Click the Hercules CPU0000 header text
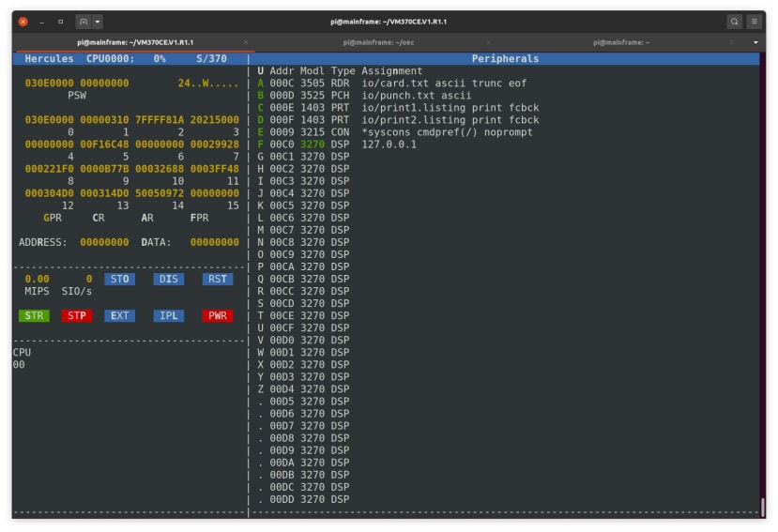 [80, 58]
